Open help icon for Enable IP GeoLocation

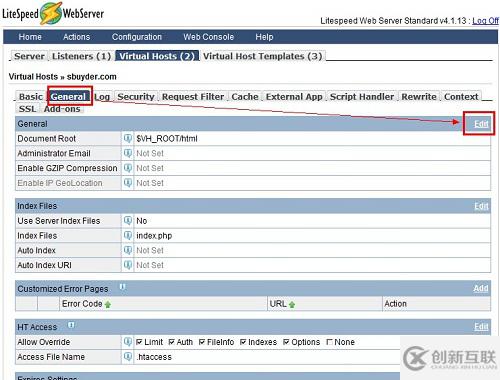point(128,183)
